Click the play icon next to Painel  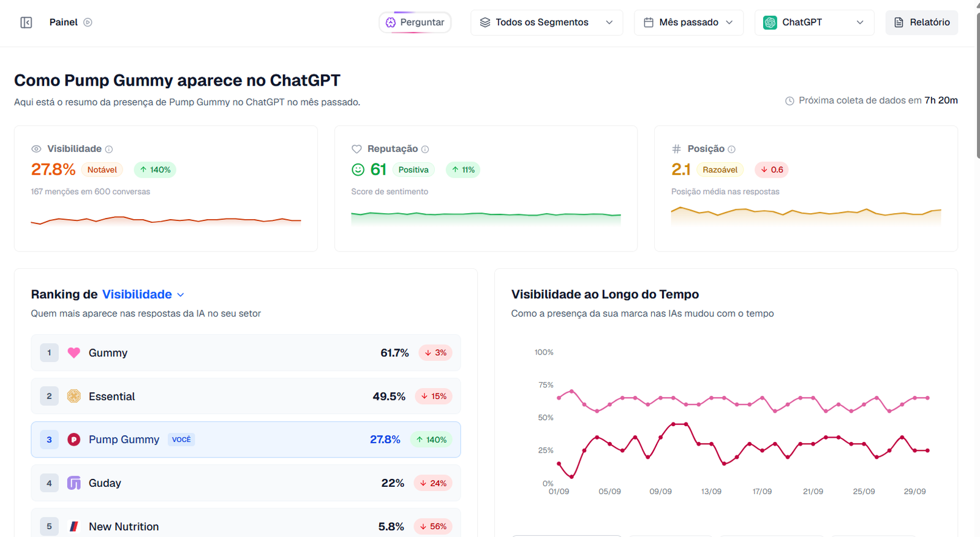(x=88, y=23)
